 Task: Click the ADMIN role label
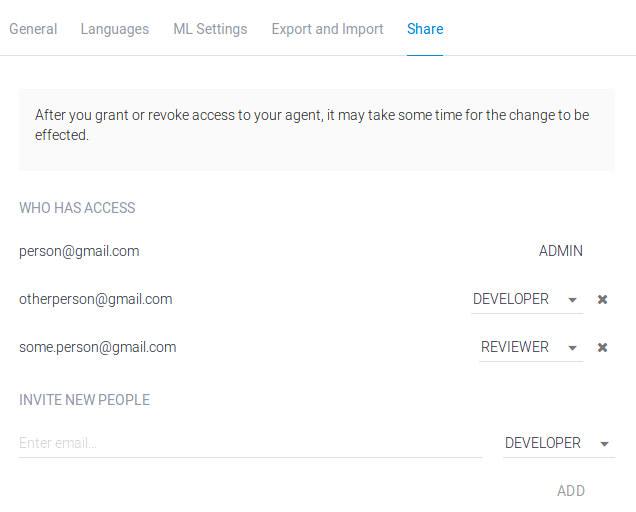pyautogui.click(x=561, y=251)
